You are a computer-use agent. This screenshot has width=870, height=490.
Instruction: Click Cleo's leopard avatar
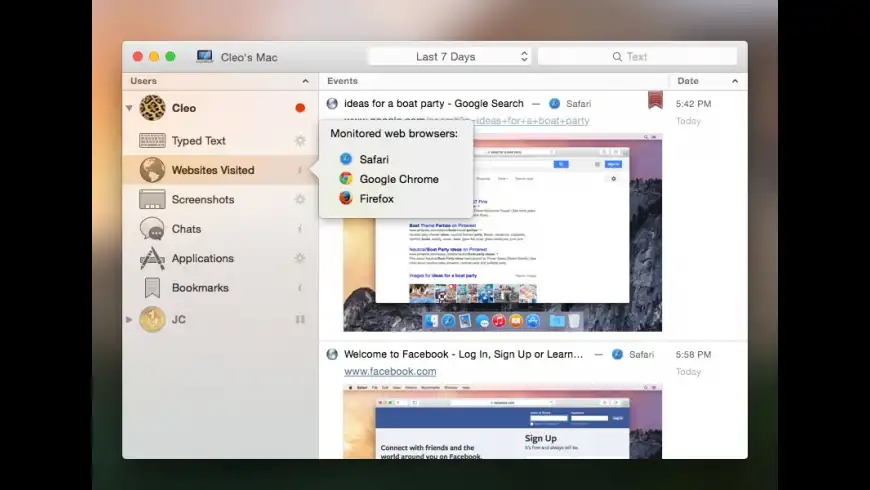click(x=152, y=108)
